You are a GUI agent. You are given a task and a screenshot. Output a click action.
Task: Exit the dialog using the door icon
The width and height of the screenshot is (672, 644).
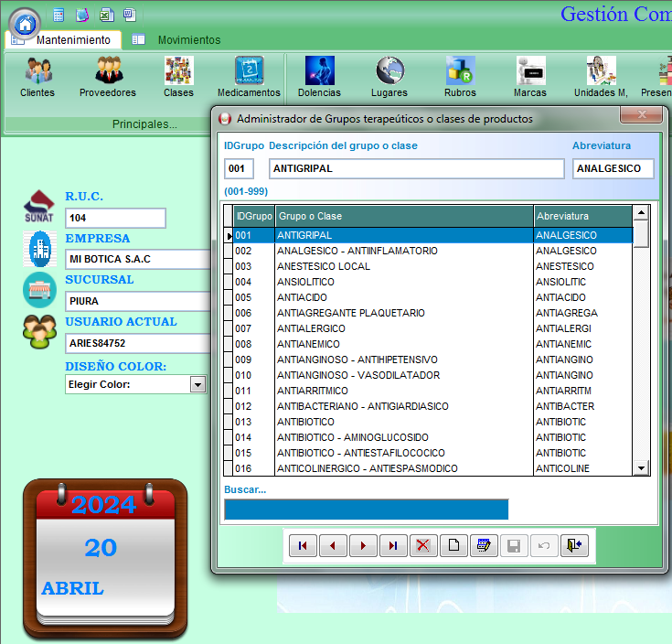point(574,546)
